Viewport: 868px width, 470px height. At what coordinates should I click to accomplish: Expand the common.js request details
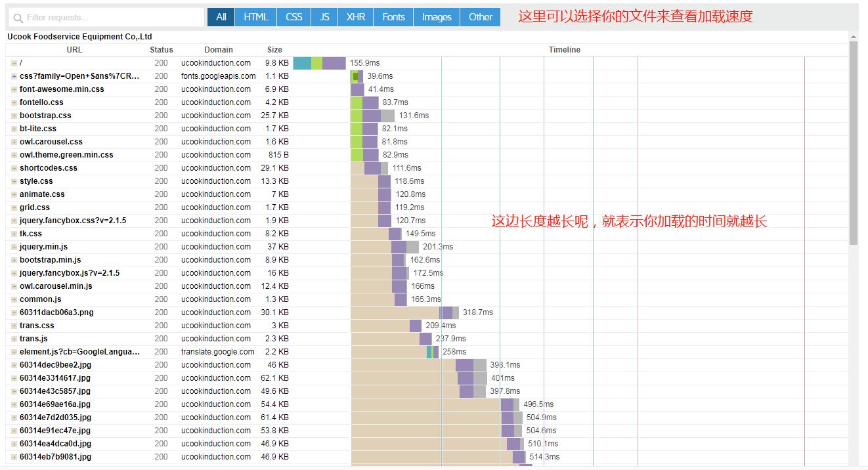click(x=13, y=299)
